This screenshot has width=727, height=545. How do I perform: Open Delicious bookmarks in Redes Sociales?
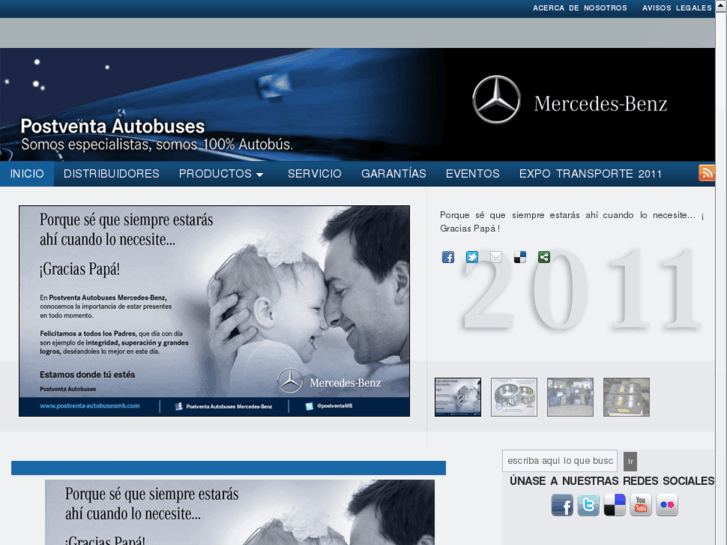coord(614,505)
